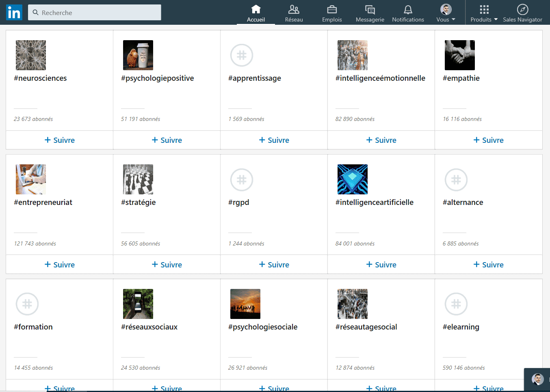Click the #apprentissage hashtag placeholder icon
550x392 pixels.
point(242,55)
